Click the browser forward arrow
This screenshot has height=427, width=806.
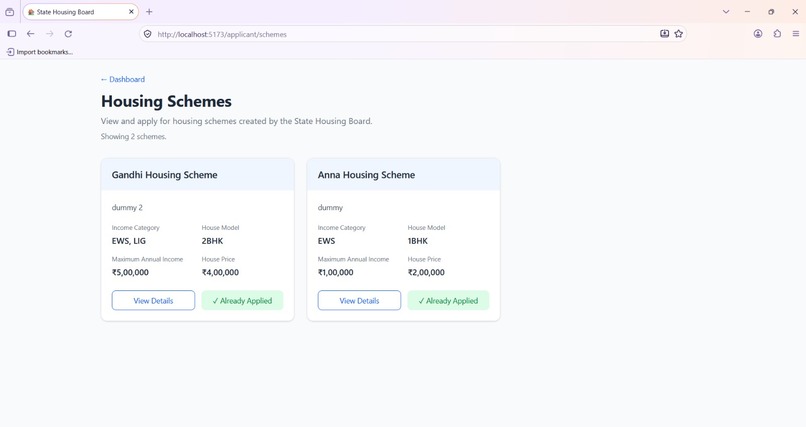49,34
